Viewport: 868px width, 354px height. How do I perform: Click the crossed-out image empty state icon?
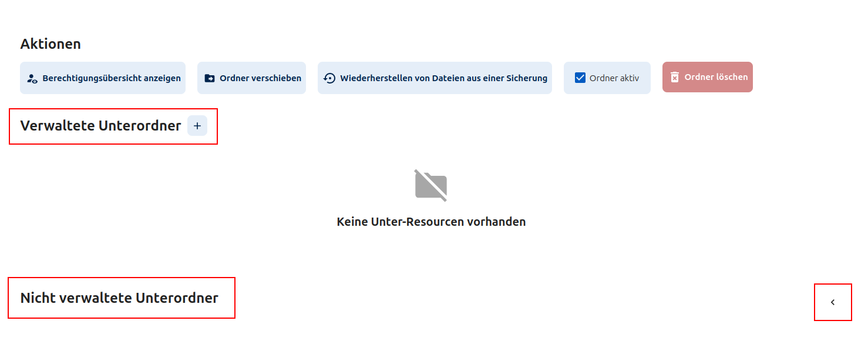(x=432, y=185)
